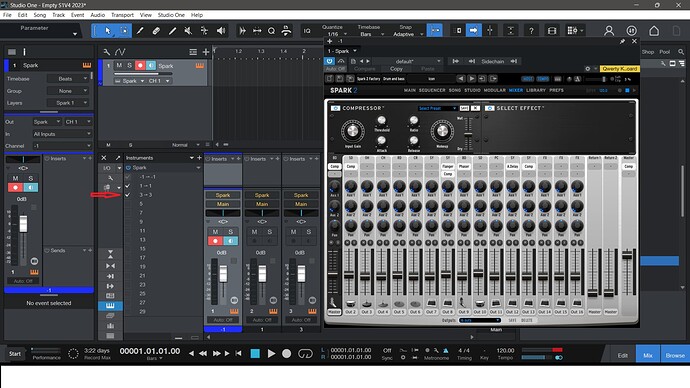
Task: Select the Mute tool icon
Action: click(x=188, y=31)
